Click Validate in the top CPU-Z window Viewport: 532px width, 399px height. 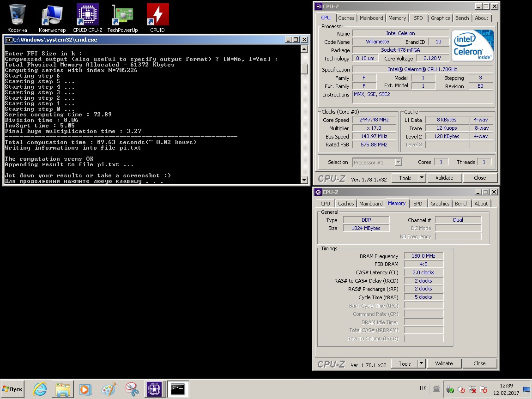(444, 178)
